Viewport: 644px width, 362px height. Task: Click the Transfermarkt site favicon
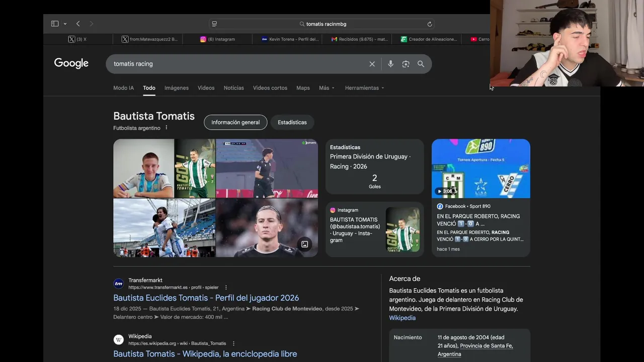(119, 284)
